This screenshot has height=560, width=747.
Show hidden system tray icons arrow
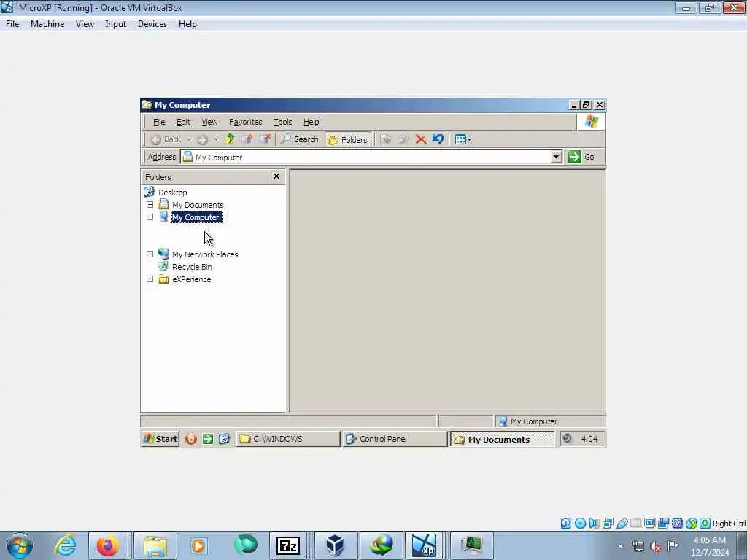pos(620,547)
